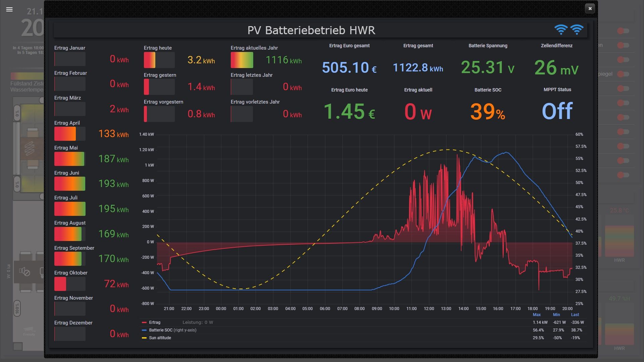Click the Ertrag Juni bar gauge
644x362 pixels.
(70, 184)
